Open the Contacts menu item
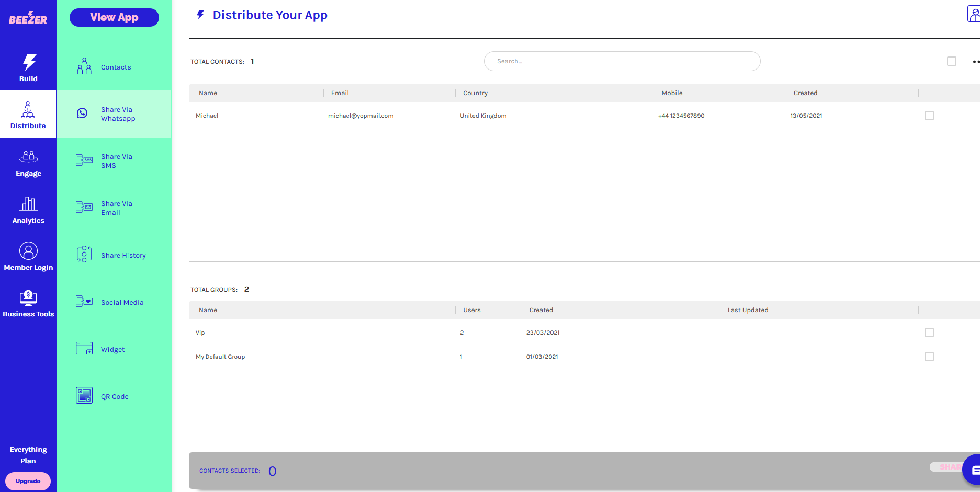Screen dimensions: 980x492 pyautogui.click(x=114, y=67)
